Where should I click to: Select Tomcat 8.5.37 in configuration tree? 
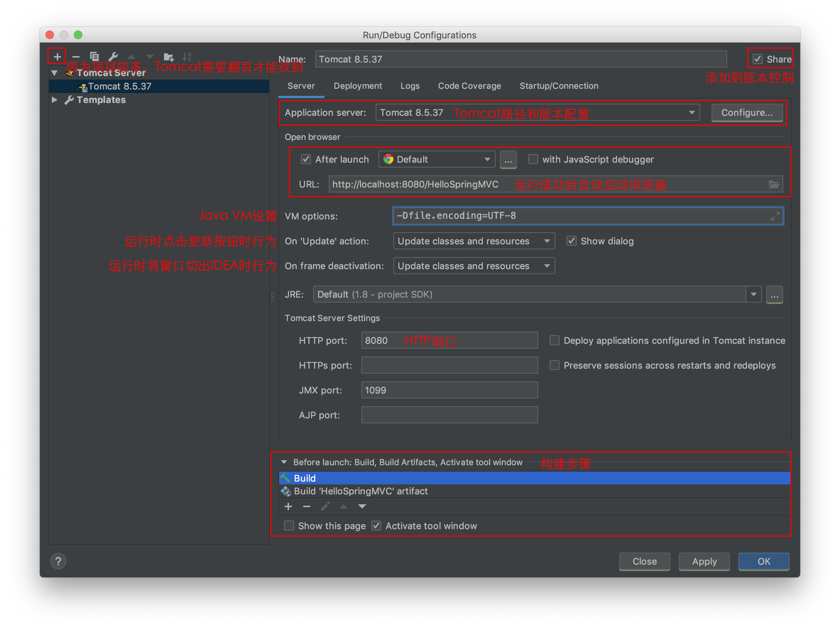pos(159,87)
